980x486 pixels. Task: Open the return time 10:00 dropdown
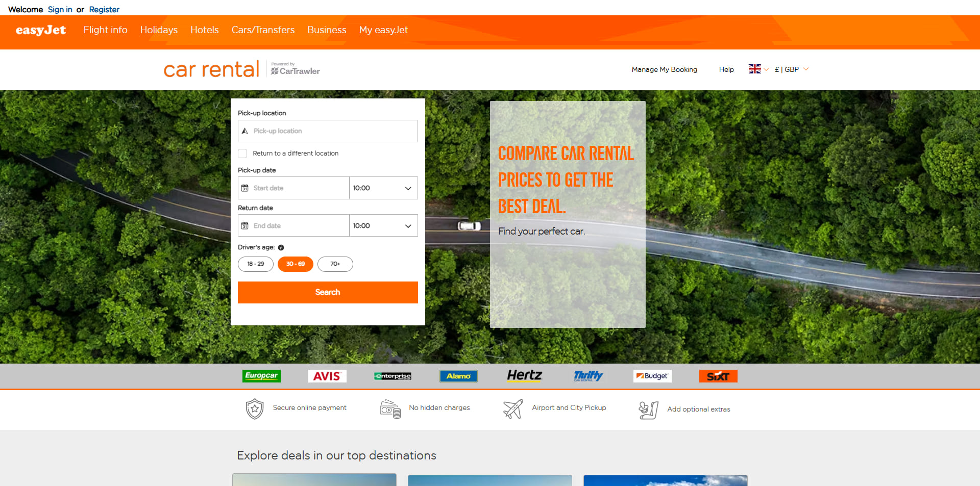384,226
